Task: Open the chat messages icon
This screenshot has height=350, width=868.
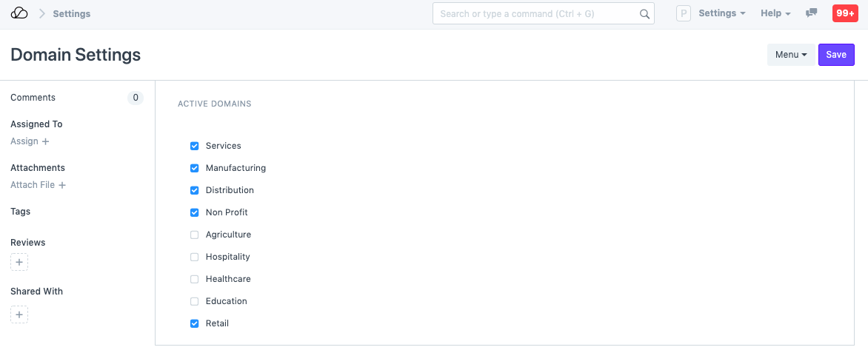Action: pos(811,13)
